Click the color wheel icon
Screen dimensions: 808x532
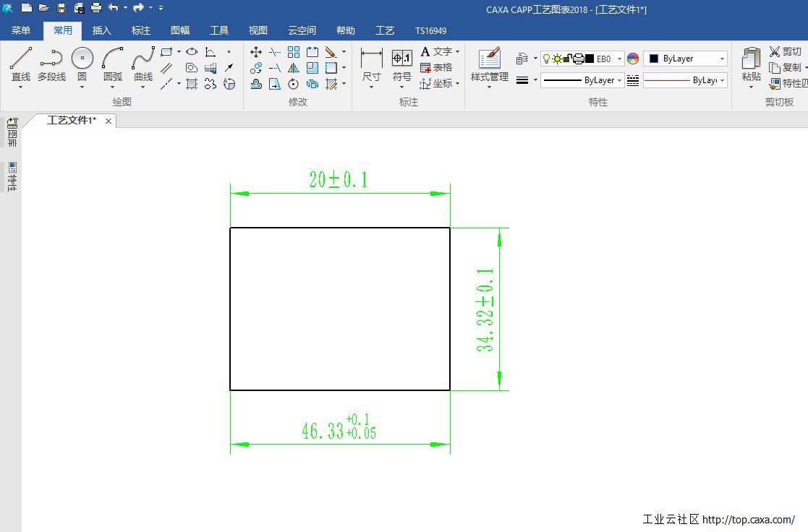click(633, 59)
